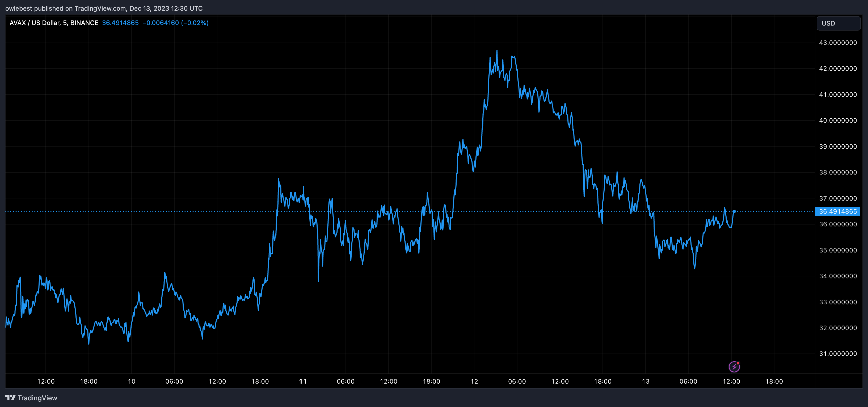This screenshot has height=407, width=868.
Task: Click the 37.0000000 price axis label
Action: click(x=838, y=198)
